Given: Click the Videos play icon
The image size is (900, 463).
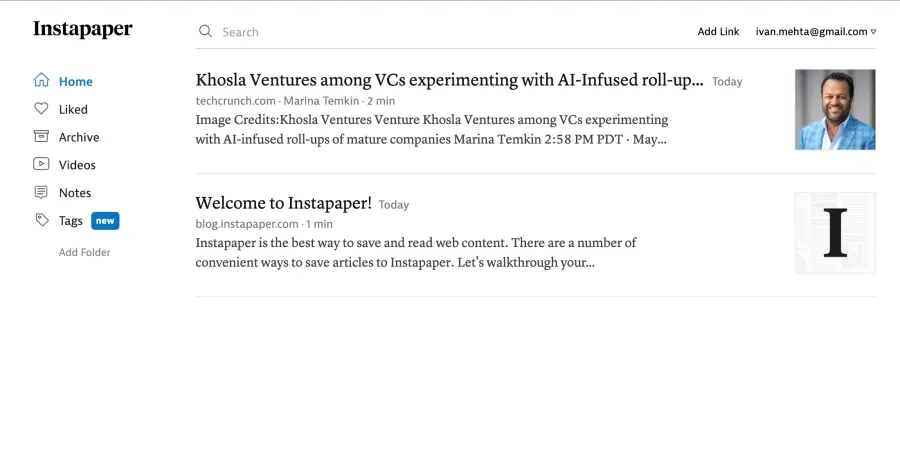Looking at the screenshot, I should coord(41,164).
